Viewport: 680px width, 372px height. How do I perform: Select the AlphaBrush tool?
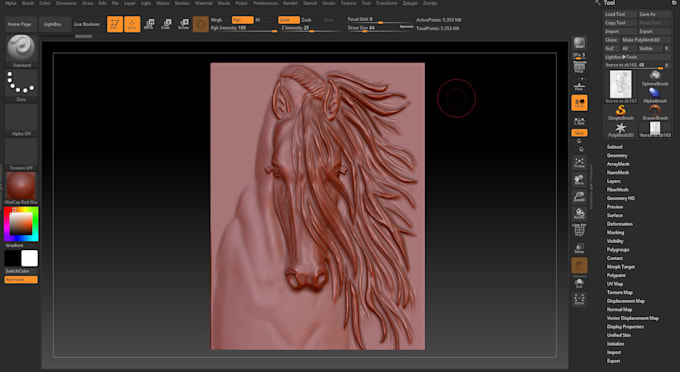tap(655, 95)
